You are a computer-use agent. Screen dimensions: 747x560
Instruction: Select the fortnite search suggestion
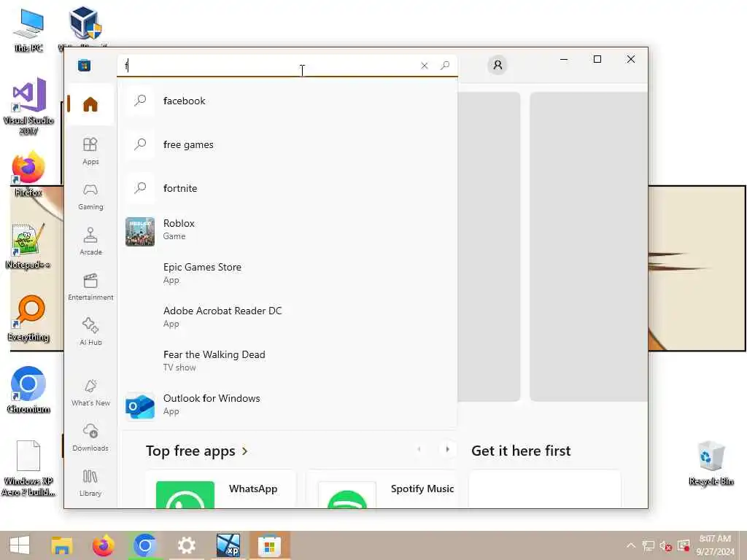click(287, 188)
